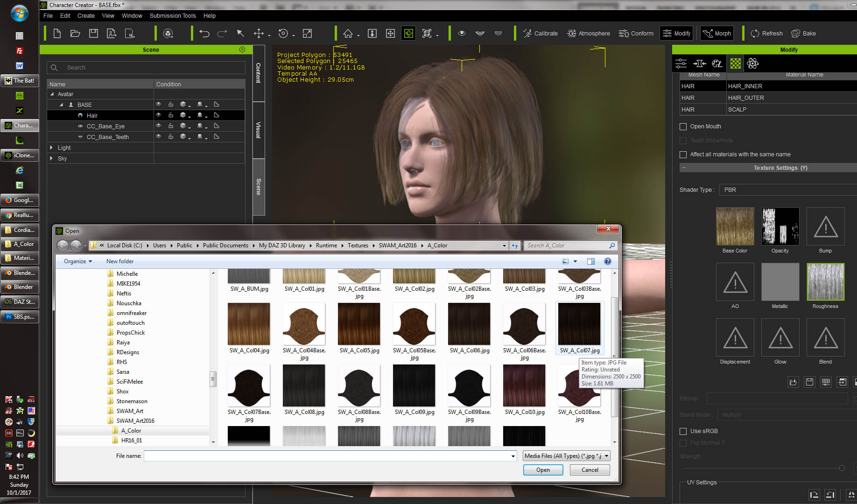
Task: Open the Organize dropdown menu
Action: 78,261
